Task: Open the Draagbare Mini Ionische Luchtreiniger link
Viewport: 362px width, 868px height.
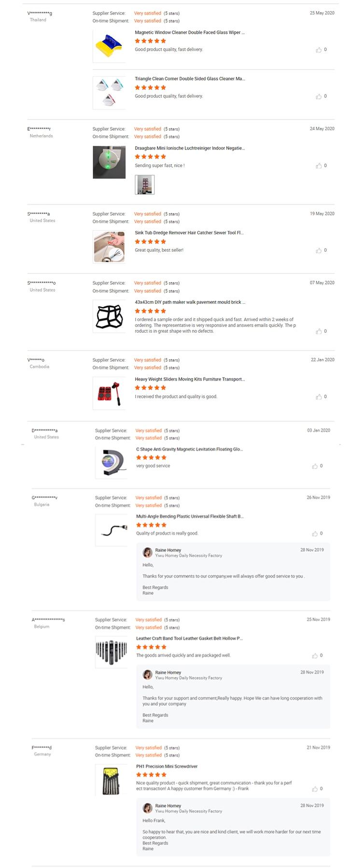Action: tap(190, 149)
